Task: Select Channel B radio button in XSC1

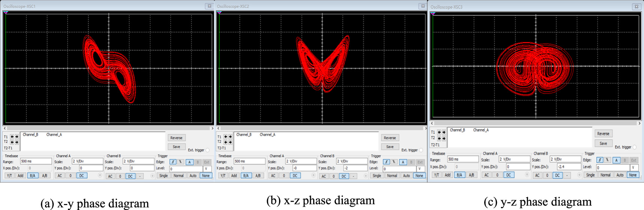Action: point(152,176)
